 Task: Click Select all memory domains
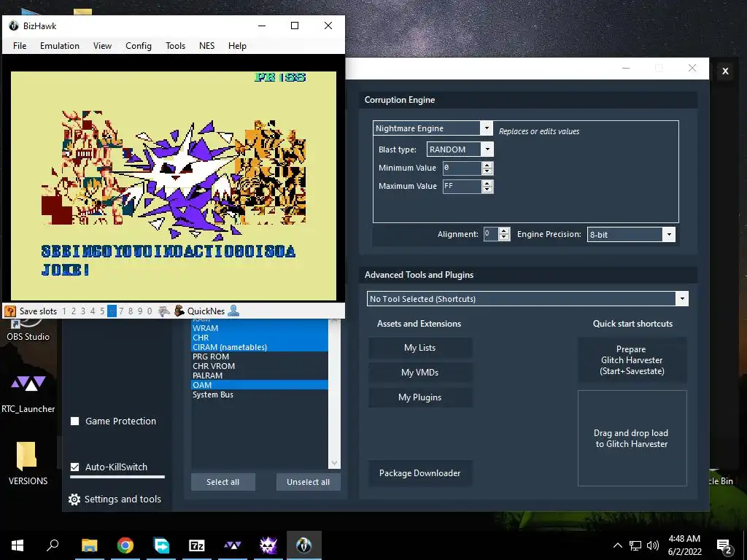[223, 482]
